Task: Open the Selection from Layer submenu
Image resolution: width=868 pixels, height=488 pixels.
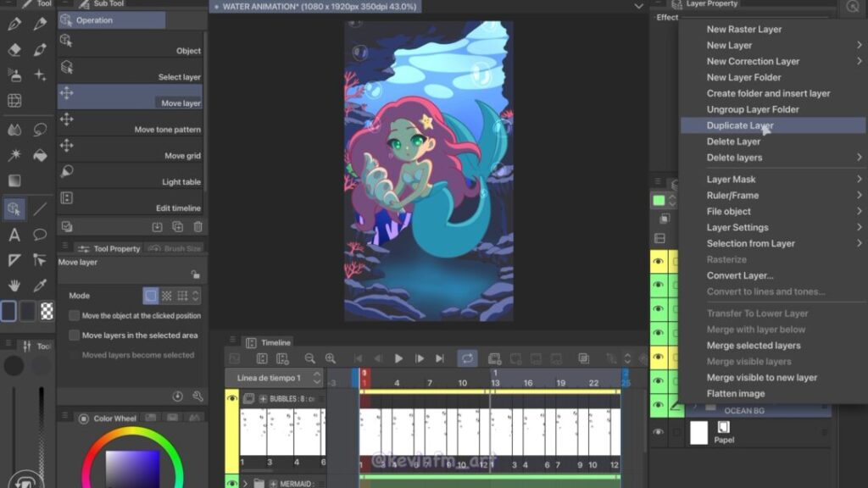Action: click(773, 243)
